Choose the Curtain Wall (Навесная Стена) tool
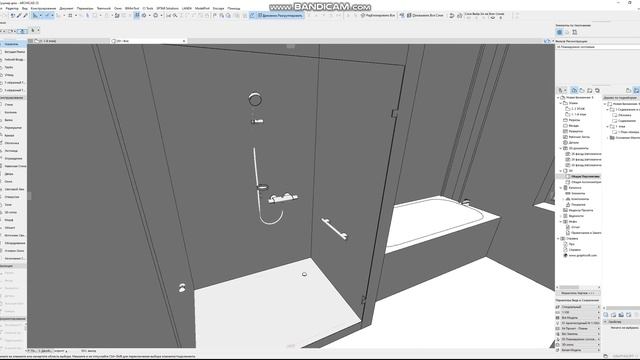 [x=13, y=166]
